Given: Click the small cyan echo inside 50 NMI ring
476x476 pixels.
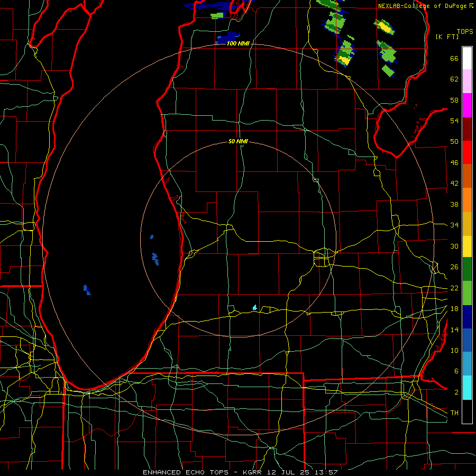Looking at the screenshot, I should pos(255,307).
